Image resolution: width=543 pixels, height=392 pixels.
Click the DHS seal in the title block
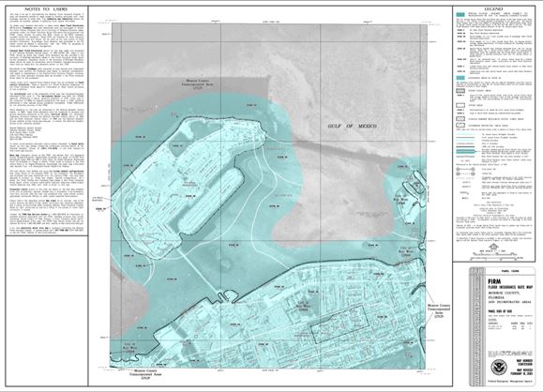[x=498, y=367]
